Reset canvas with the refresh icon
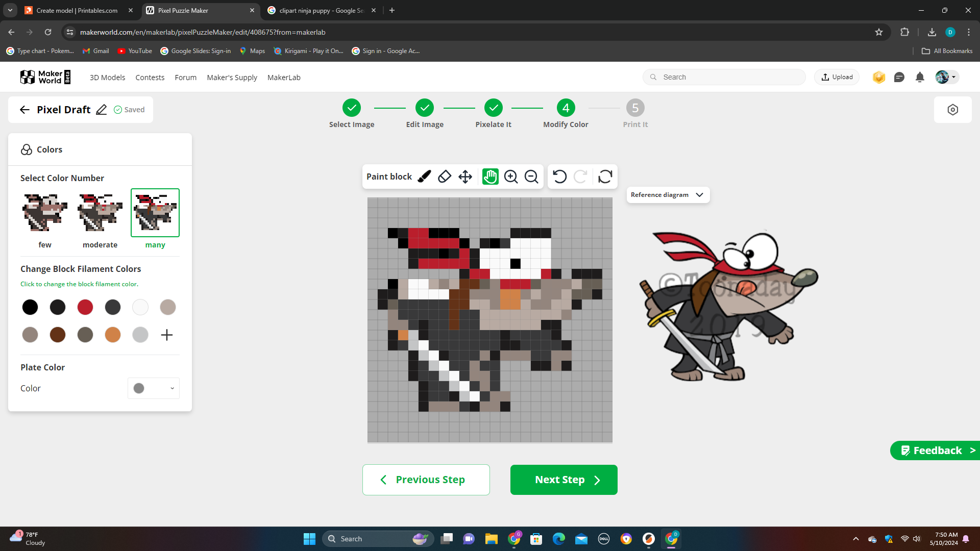 (605, 177)
